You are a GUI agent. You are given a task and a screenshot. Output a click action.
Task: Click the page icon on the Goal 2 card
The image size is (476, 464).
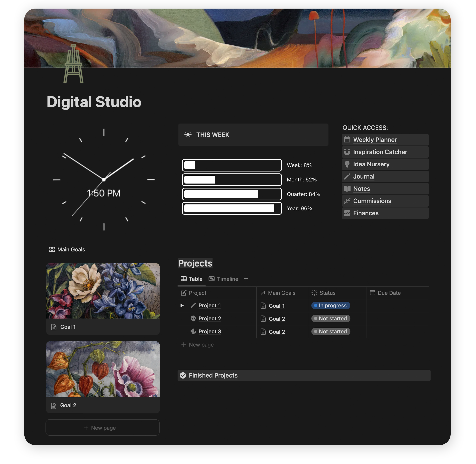[54, 405]
